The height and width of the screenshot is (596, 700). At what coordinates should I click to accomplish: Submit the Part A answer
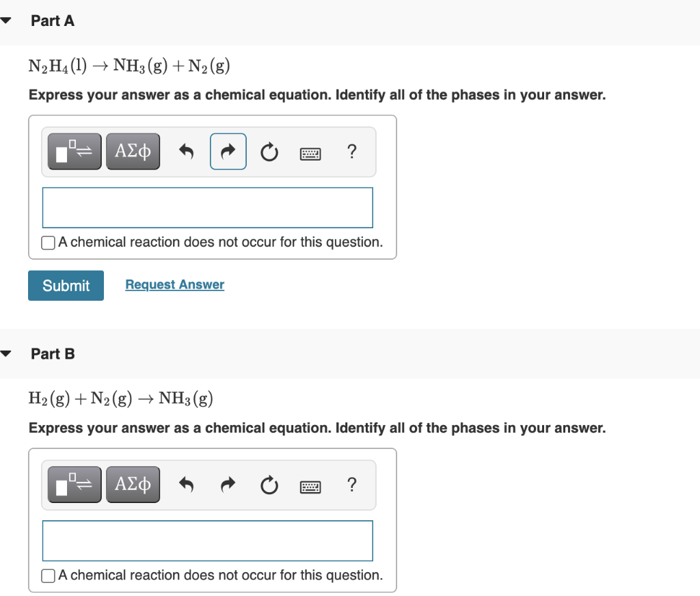pyautogui.click(x=66, y=285)
